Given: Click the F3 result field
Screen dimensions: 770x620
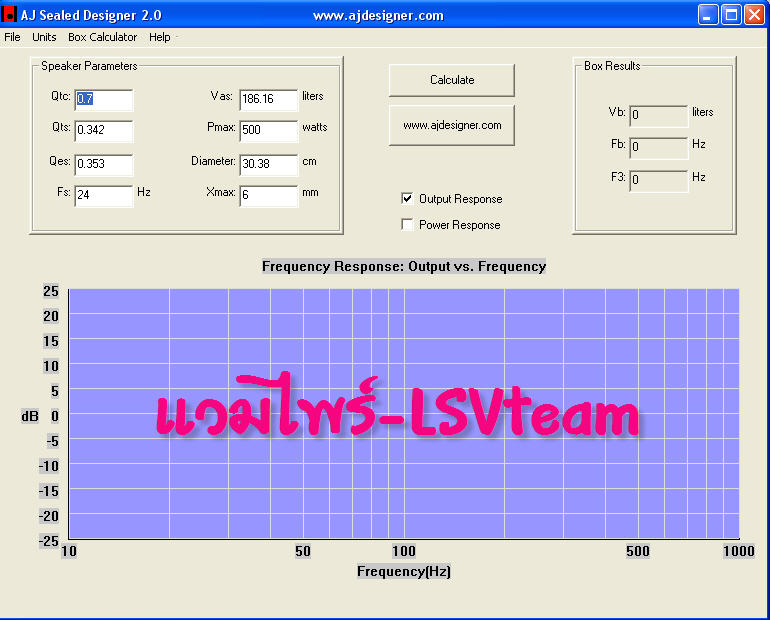Looking at the screenshot, I should tap(659, 180).
